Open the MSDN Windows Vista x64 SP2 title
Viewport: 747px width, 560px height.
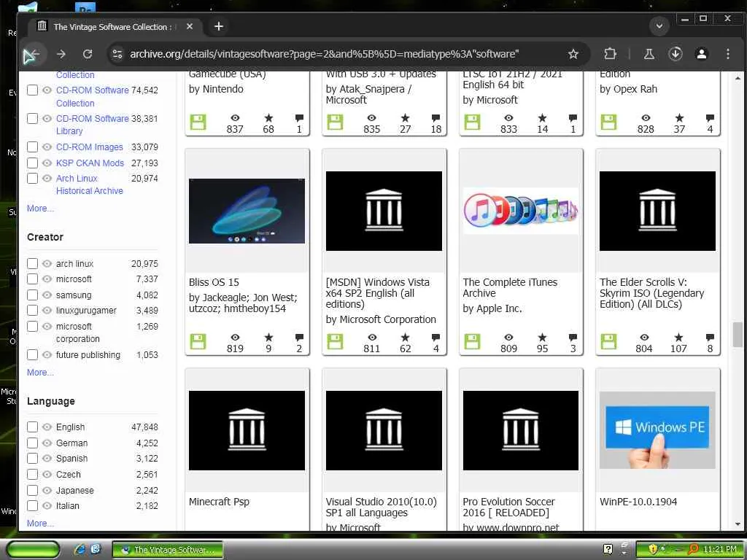(x=377, y=293)
